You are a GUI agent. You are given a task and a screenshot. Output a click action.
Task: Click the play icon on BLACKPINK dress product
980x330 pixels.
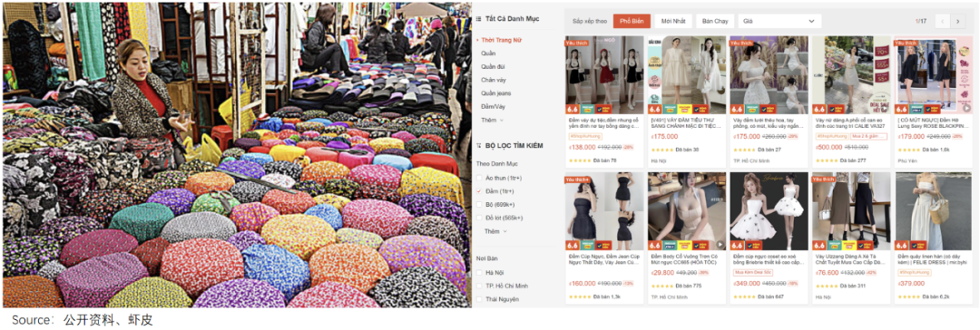967,108
